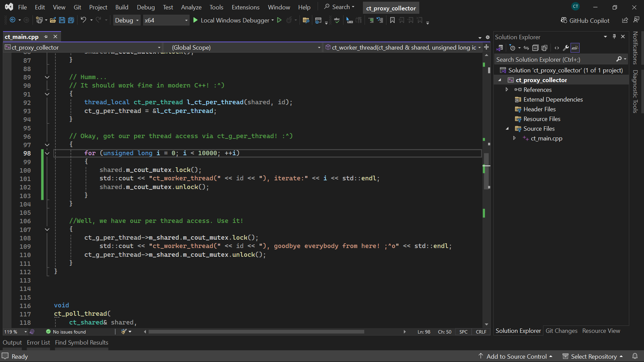Toggle auto-hide pin for Solution Explorer
This screenshot has width=644, height=362.
click(x=614, y=37)
